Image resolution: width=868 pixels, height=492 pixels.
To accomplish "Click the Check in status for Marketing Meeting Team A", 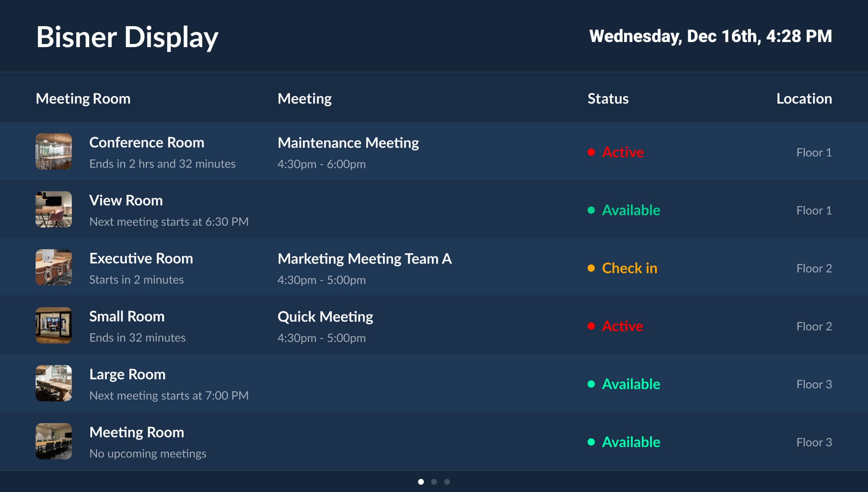I will tap(630, 268).
